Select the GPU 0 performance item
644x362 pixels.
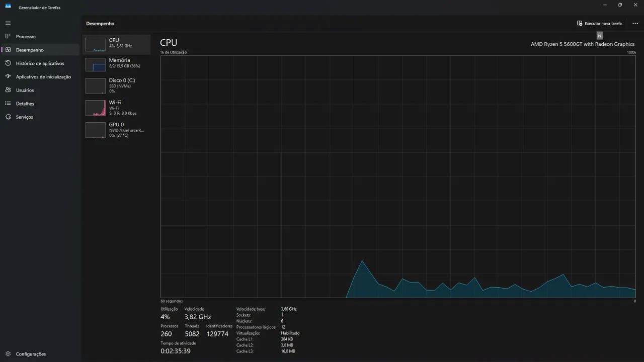coord(117,130)
